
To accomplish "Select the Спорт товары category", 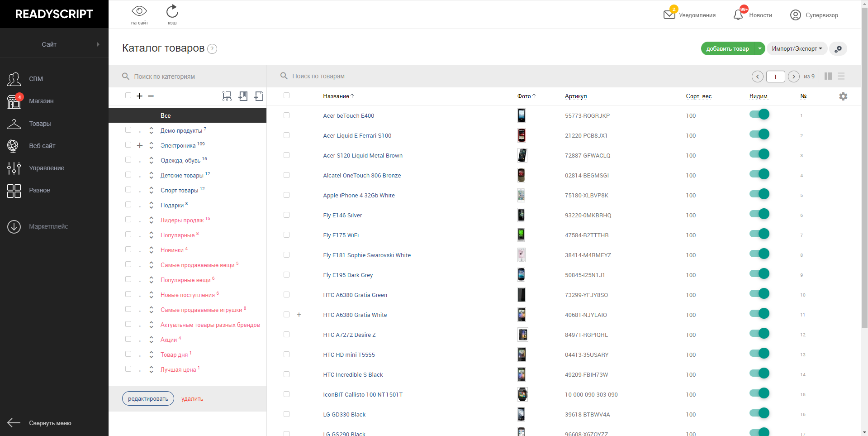I will (x=180, y=191).
